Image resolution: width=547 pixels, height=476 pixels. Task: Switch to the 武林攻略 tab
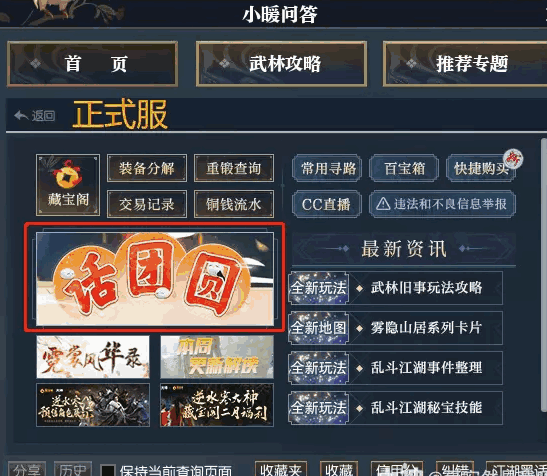pyautogui.click(x=281, y=64)
